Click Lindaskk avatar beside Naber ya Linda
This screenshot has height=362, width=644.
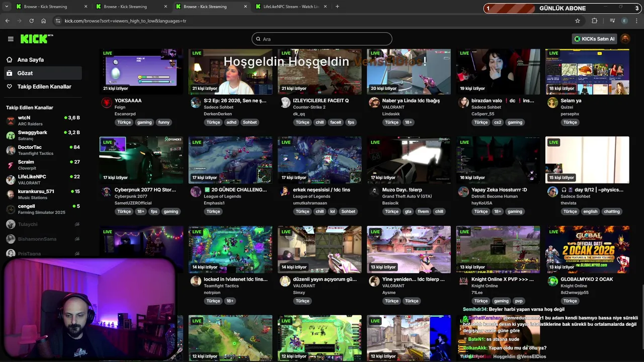click(374, 103)
